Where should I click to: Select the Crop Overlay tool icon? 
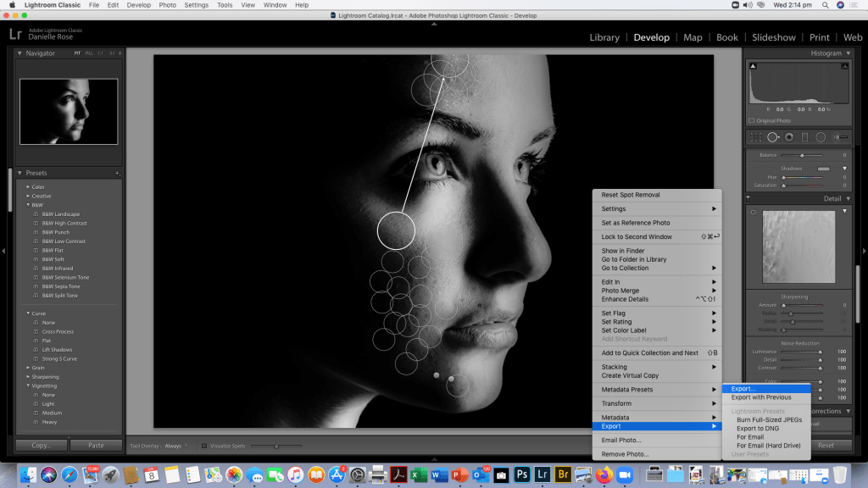click(x=756, y=137)
